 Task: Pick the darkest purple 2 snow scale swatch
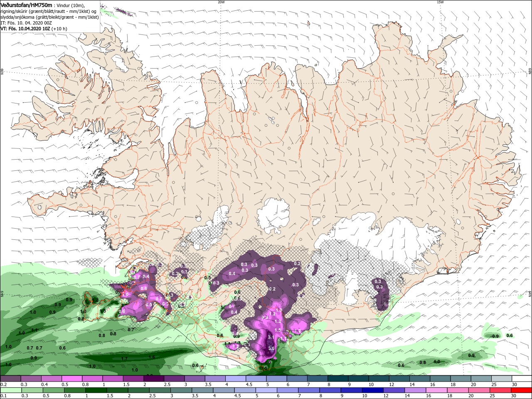pyautogui.click(x=153, y=379)
